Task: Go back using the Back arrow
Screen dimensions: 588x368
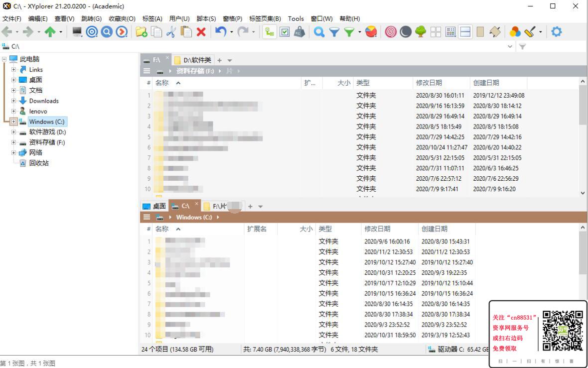Action: (7, 32)
